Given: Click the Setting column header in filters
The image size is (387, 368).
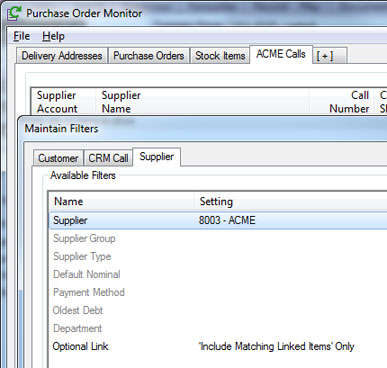Looking at the screenshot, I should [x=290, y=201].
